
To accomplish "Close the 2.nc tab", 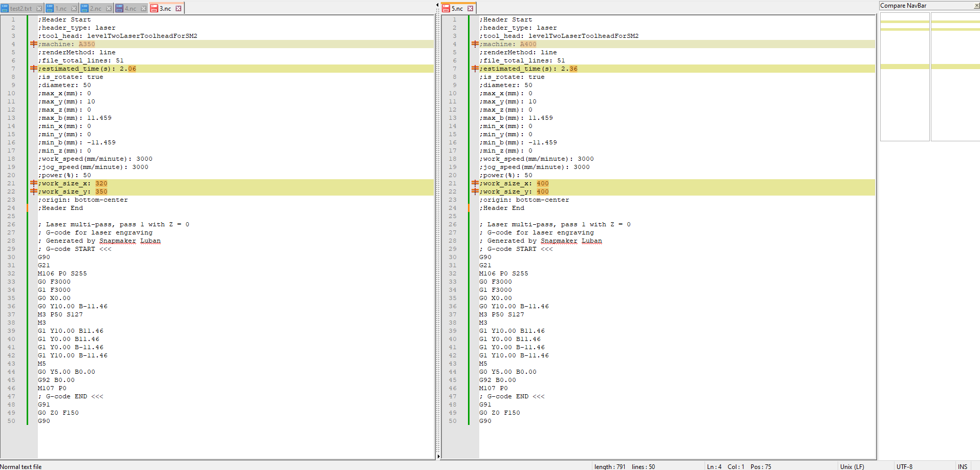I will [109, 9].
